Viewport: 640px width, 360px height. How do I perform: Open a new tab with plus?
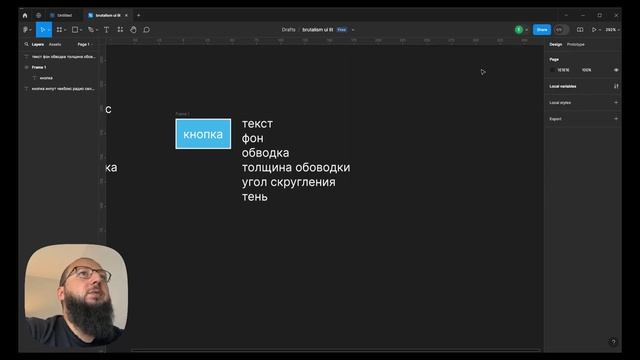(x=138, y=15)
